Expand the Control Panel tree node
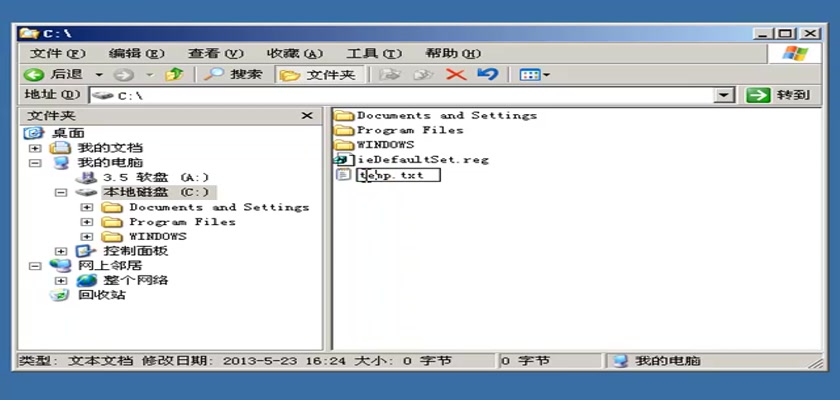840x400 pixels. (61, 251)
